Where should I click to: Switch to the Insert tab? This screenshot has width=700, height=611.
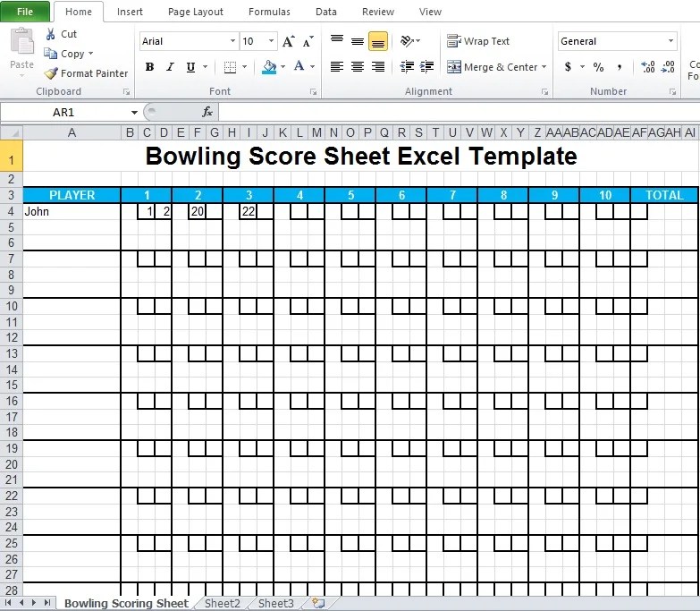point(130,12)
